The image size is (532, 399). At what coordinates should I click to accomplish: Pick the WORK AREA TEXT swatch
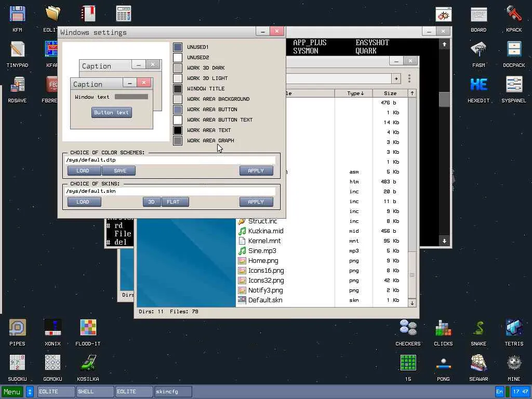point(178,130)
